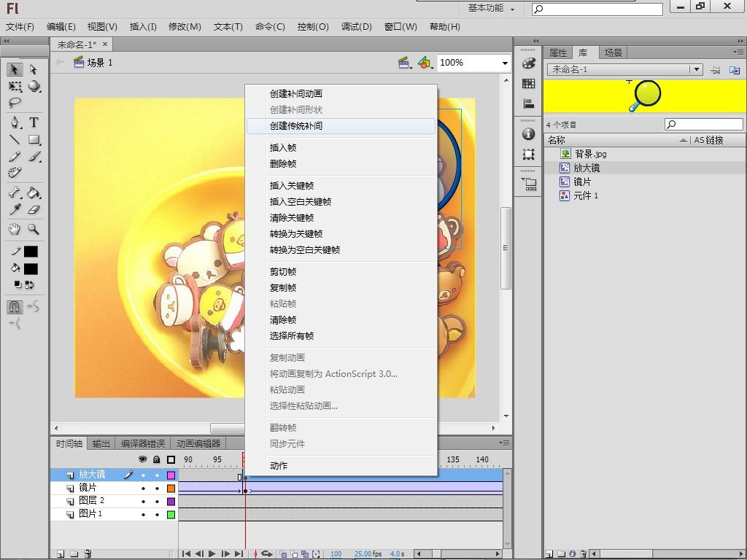Select the 3D Rotation tool
Viewport: 747px width, 560px height.
click(x=34, y=86)
